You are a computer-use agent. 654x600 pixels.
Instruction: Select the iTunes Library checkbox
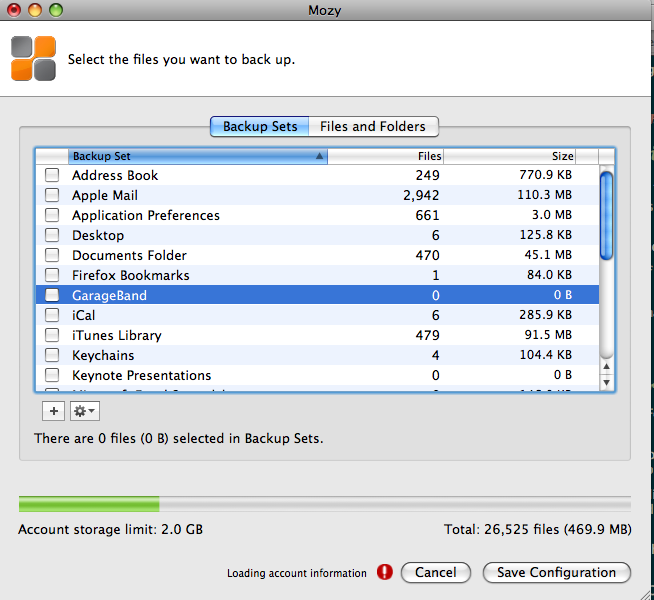pos(52,335)
